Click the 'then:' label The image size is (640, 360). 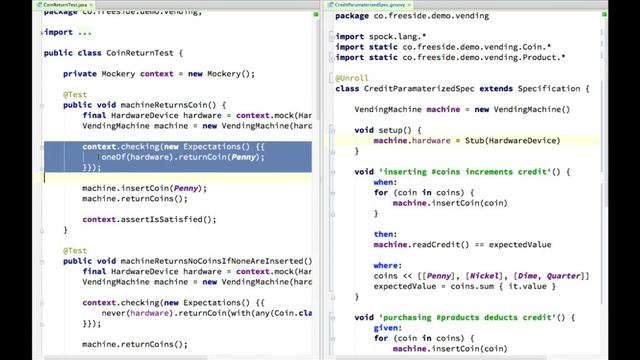click(385, 234)
